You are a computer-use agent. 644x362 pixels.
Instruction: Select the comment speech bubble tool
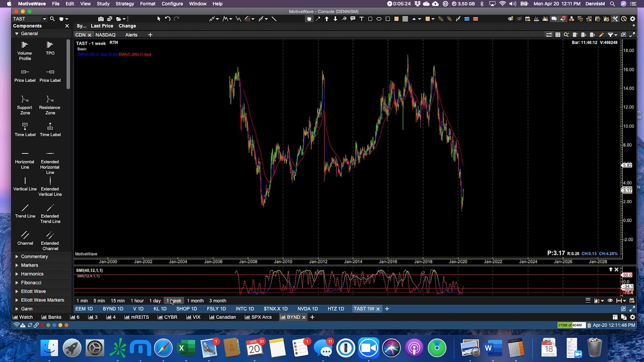353,19
